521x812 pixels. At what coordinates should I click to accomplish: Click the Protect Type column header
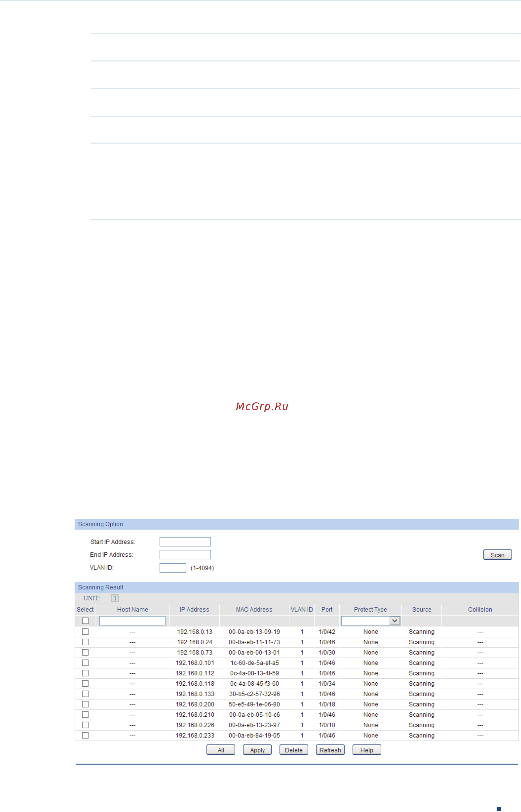click(371, 609)
